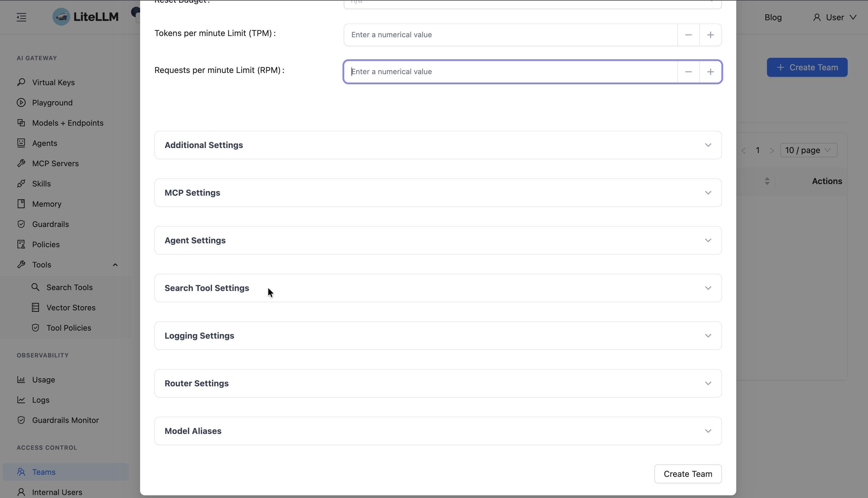Focus the Tokens per minute input field
The width and height of the screenshot is (868, 498).
[510, 35]
